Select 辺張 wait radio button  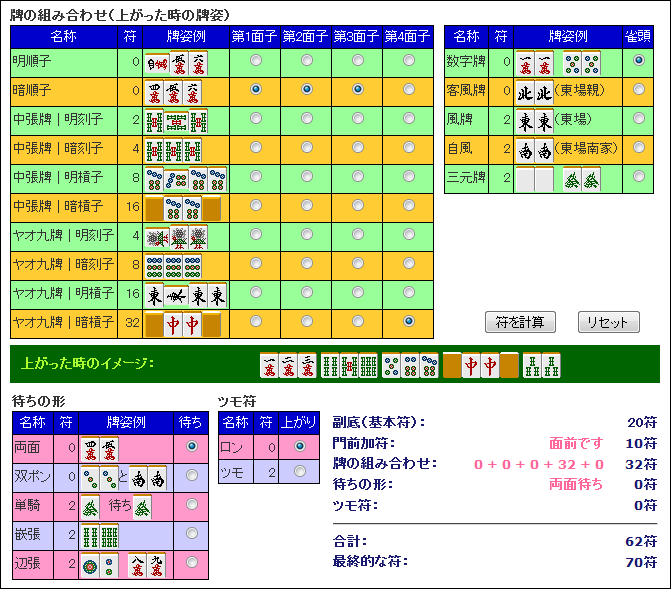pyautogui.click(x=192, y=562)
